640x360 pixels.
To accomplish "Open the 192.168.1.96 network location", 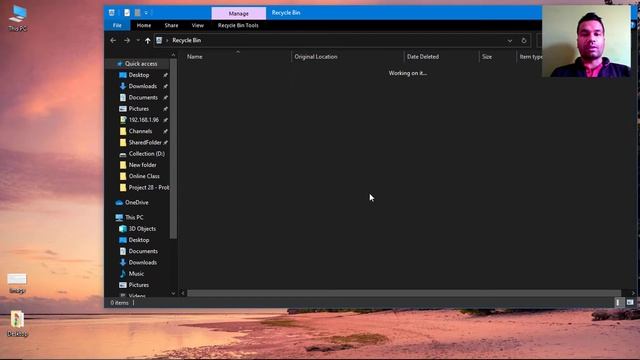I will click(x=143, y=120).
